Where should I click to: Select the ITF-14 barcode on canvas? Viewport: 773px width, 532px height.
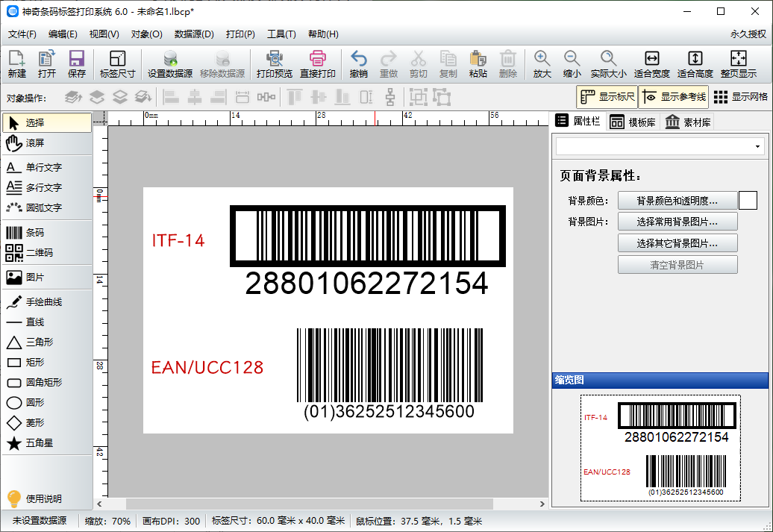[x=368, y=251]
